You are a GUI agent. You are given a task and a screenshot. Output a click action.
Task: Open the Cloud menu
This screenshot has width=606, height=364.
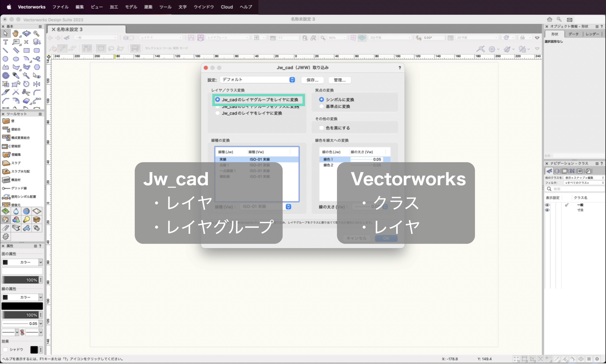(227, 7)
